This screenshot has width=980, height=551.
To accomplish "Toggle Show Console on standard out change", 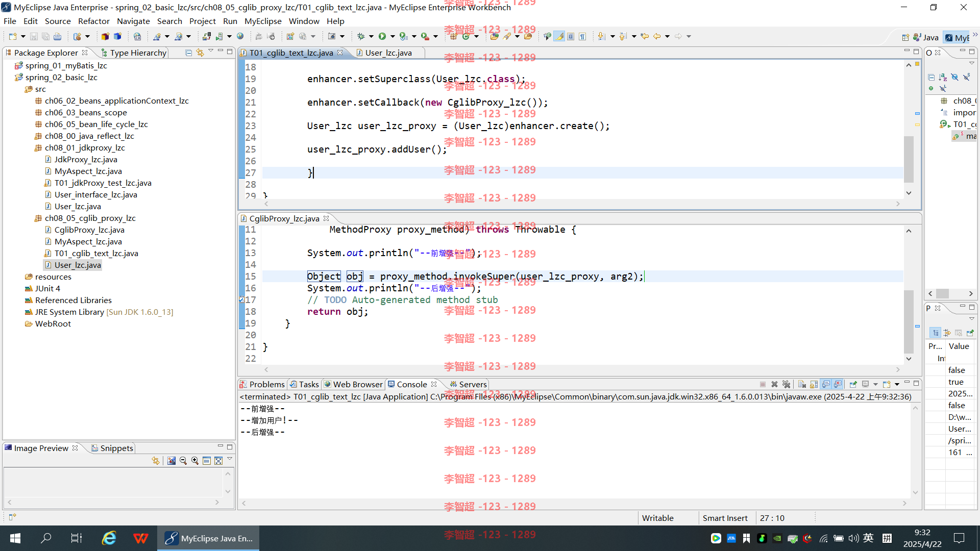I will 826,384.
